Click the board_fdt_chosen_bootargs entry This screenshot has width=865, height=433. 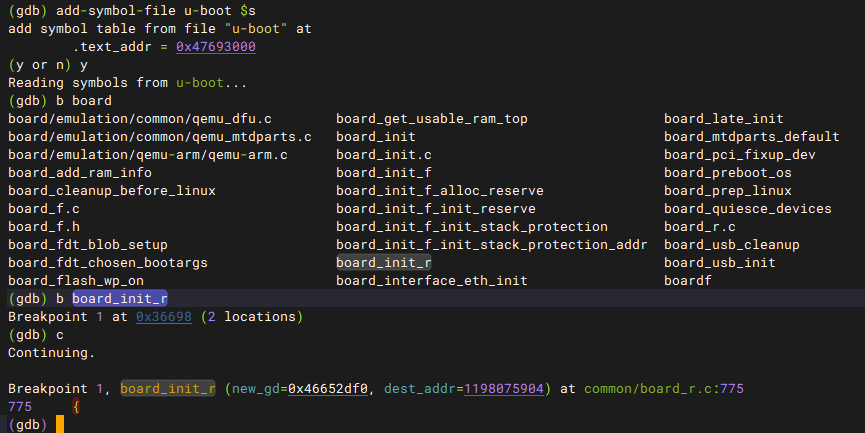pos(107,263)
